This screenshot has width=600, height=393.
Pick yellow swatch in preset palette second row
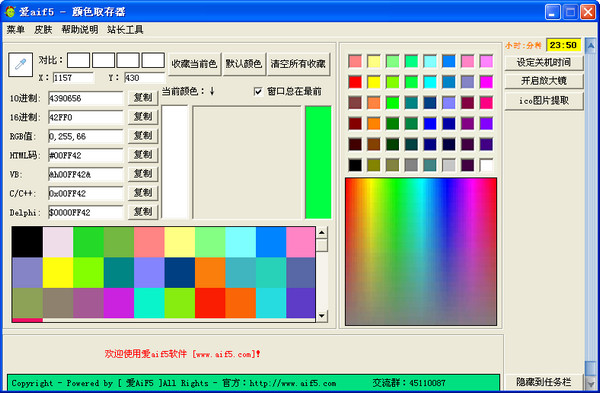coord(374,82)
